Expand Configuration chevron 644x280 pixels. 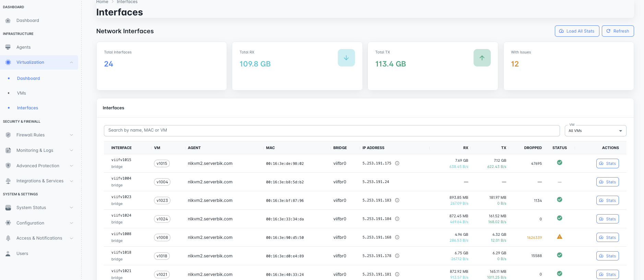point(71,223)
